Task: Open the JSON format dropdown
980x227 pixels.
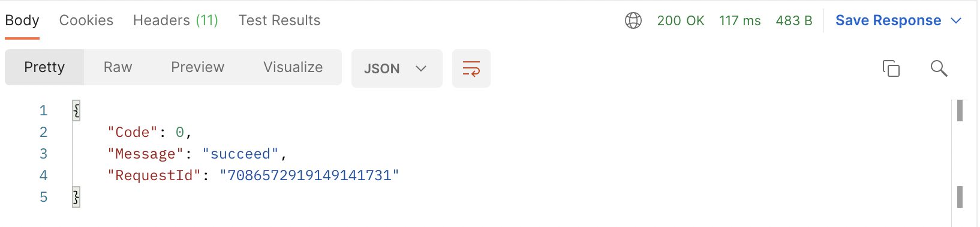Action: (396, 68)
